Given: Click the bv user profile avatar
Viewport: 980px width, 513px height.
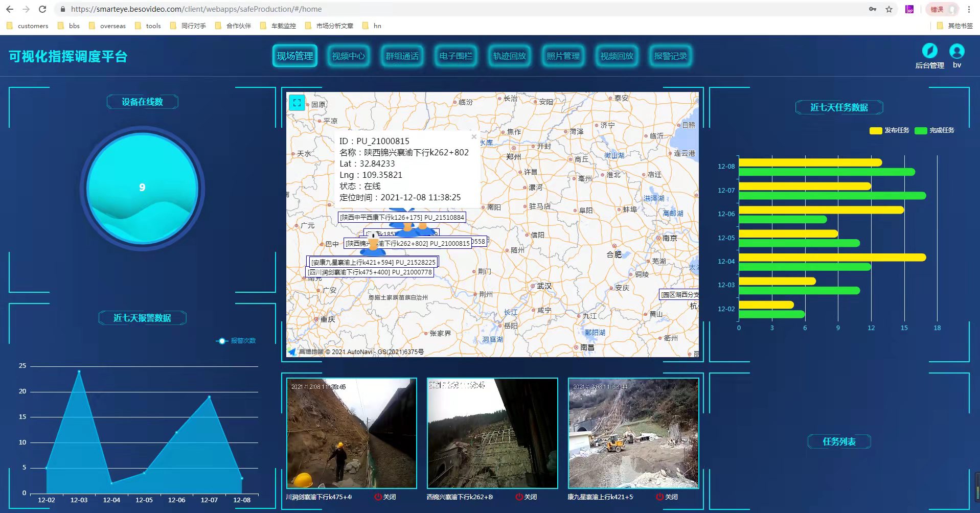Looking at the screenshot, I should [956, 51].
